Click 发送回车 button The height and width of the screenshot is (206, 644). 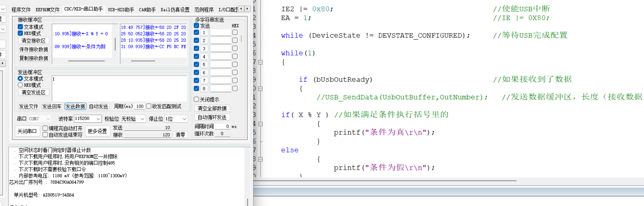(x=52, y=106)
